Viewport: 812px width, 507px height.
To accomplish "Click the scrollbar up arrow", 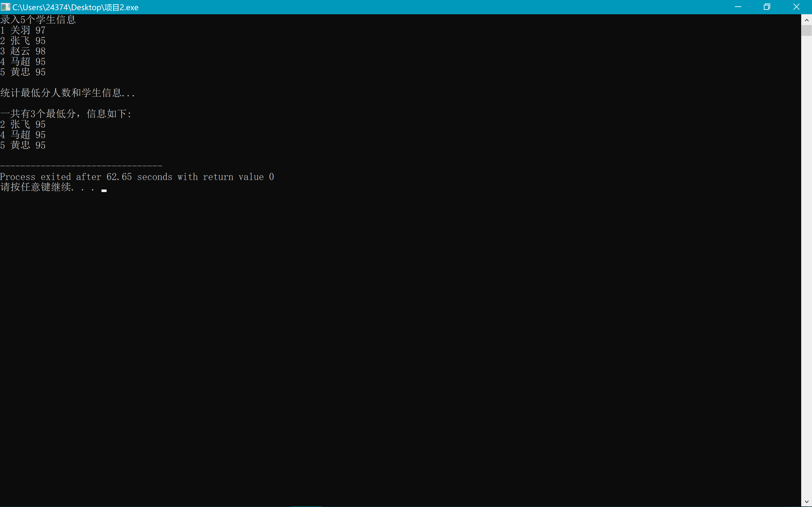I will click(x=806, y=20).
